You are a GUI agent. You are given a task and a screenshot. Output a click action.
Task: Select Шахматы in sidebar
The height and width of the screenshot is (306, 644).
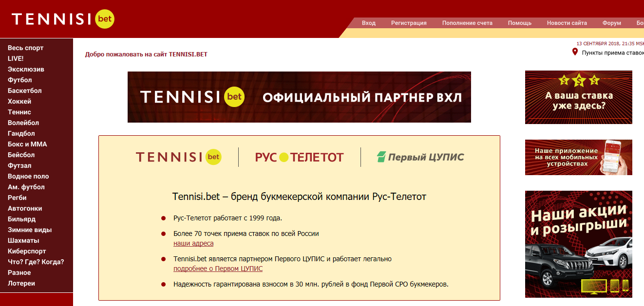23,240
